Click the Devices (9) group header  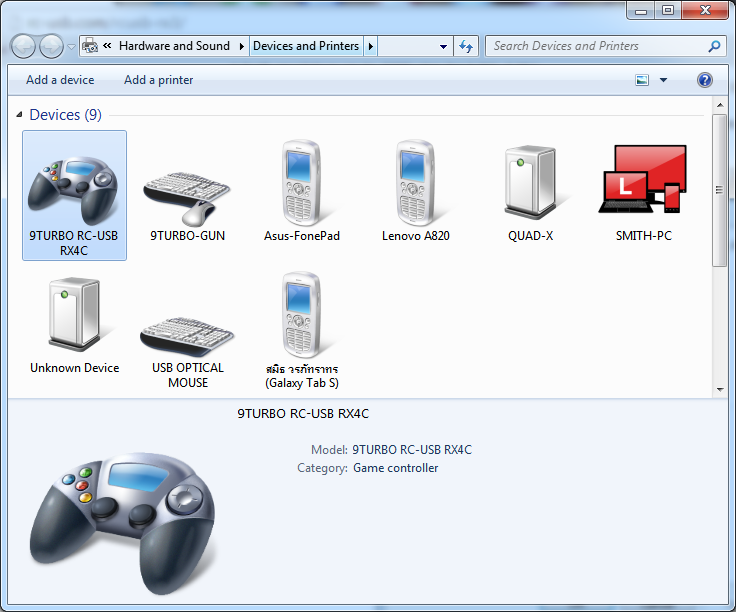point(65,115)
